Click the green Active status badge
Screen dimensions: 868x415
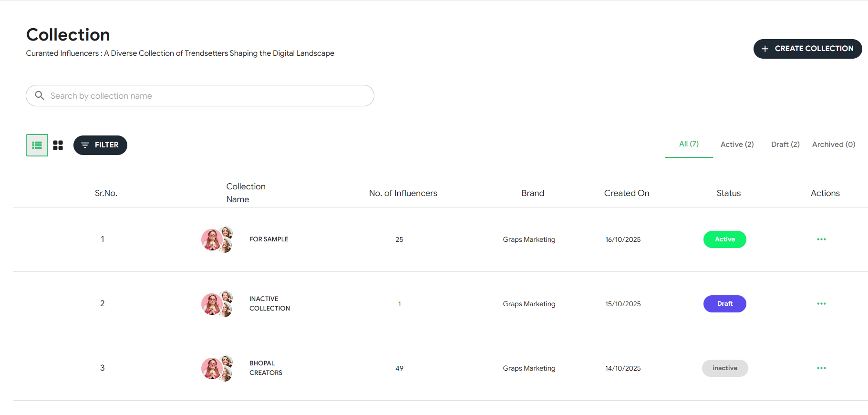724,239
